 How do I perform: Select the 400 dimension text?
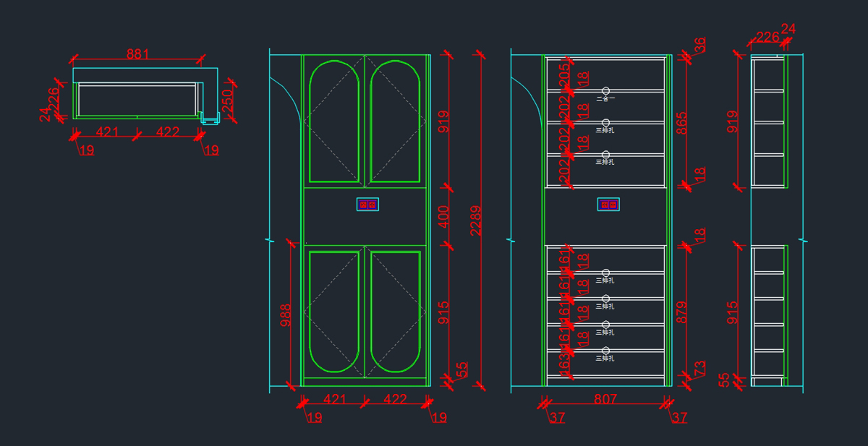tap(444, 217)
